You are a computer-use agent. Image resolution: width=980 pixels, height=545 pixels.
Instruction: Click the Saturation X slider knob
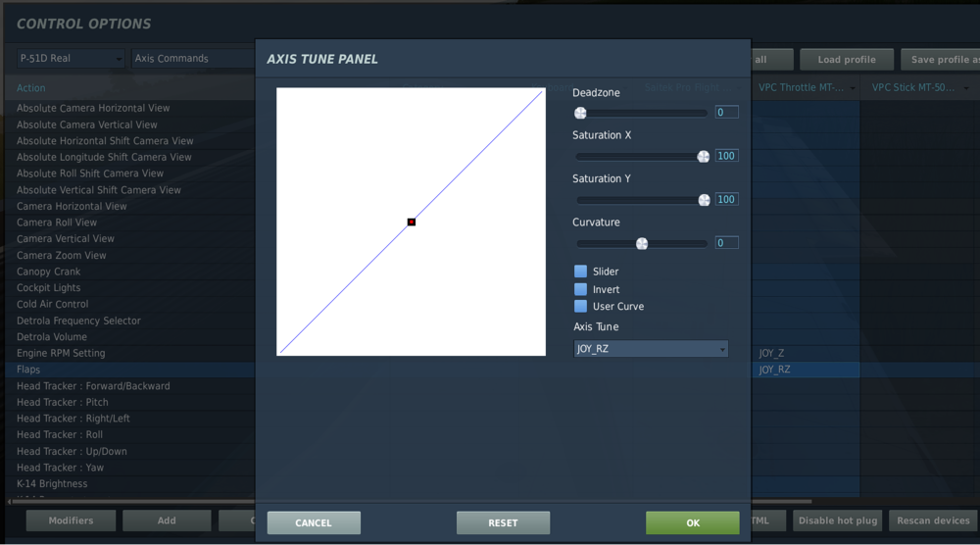[703, 156]
